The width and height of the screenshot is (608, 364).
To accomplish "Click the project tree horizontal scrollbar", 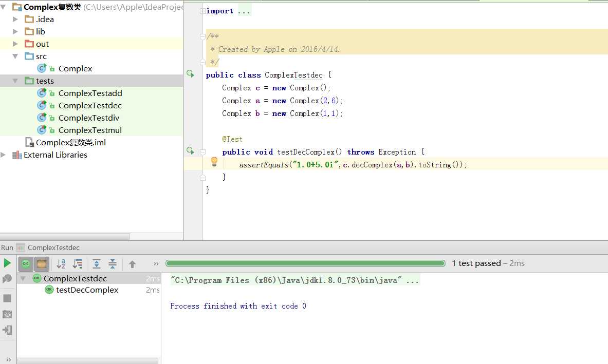I will tap(65, 236).
